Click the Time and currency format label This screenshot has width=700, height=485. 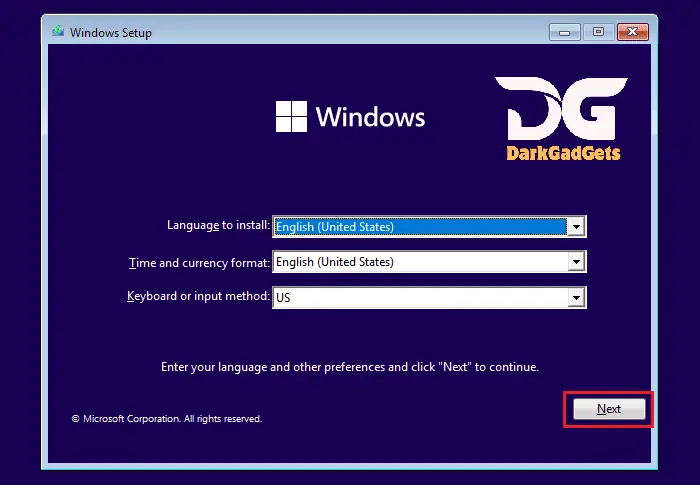(200, 263)
